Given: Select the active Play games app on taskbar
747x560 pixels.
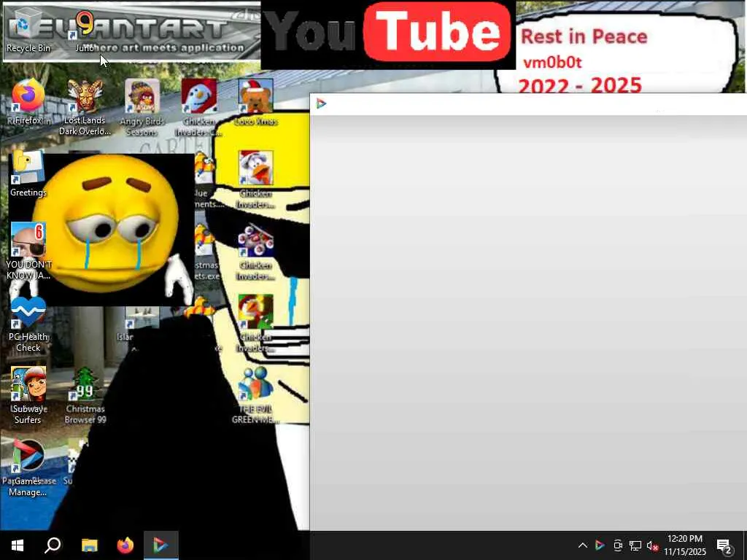Looking at the screenshot, I should click(x=161, y=545).
